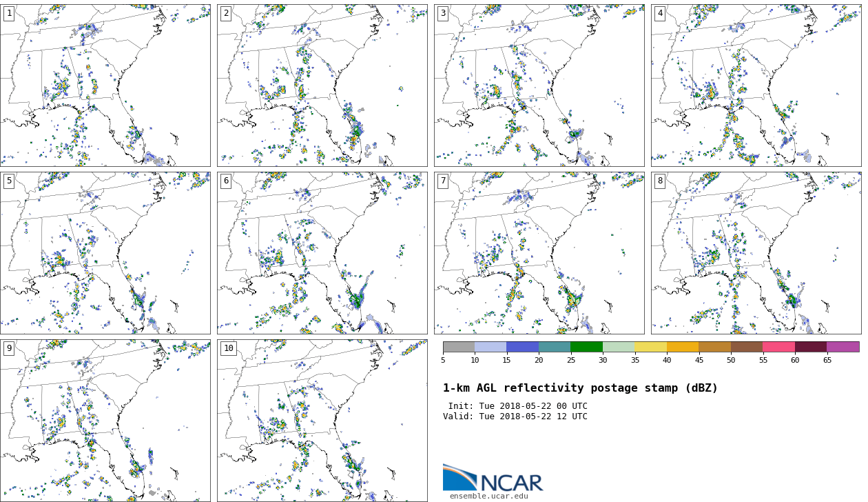
Task: Click the reflectivity postage stamp title
Action: (580, 388)
